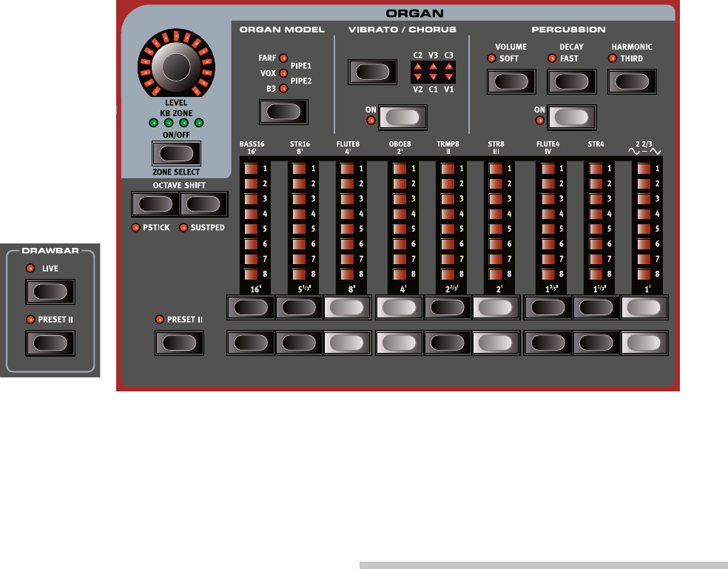Click the Percussion On LED
Screen dimensions: 728x569
pyautogui.click(x=539, y=121)
